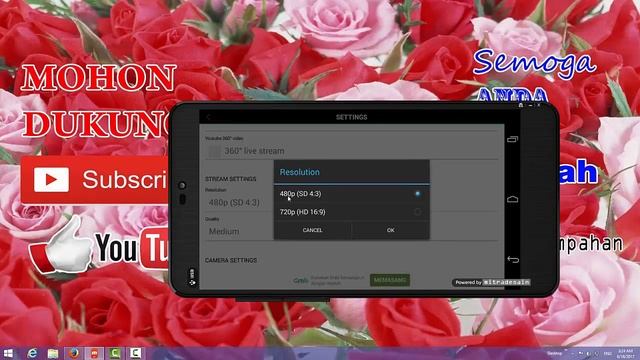Open the green Camtasia icon in taskbar
The height and width of the screenshot is (360, 640).
115,353
